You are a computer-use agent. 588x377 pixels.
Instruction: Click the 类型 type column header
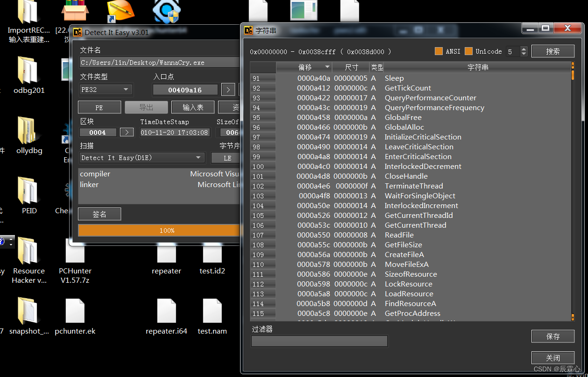(377, 67)
